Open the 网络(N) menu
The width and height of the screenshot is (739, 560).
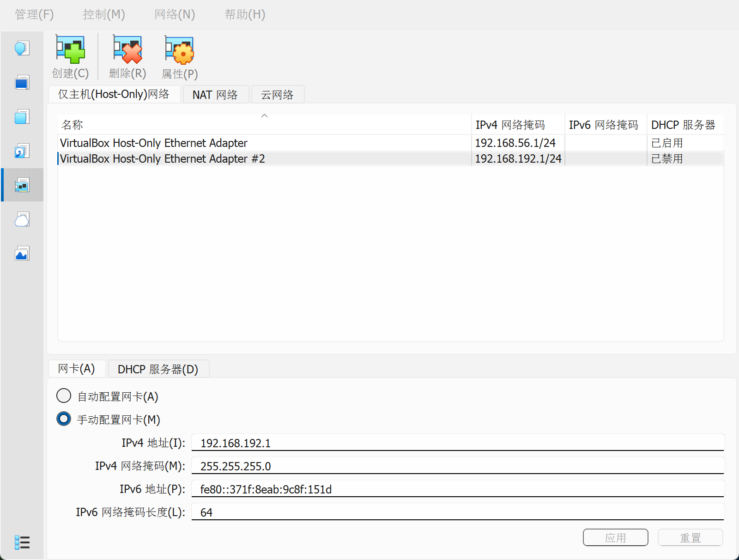(175, 14)
